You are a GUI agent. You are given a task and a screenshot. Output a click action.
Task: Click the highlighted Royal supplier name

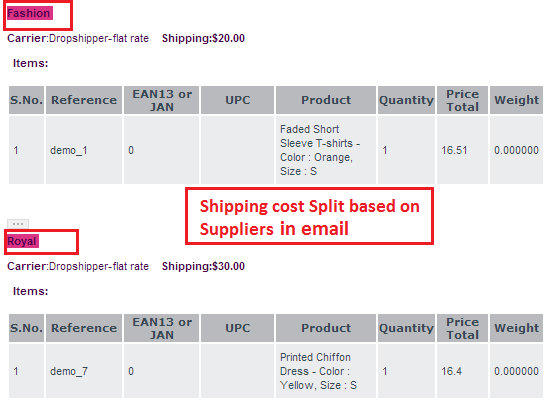pyautogui.click(x=23, y=241)
